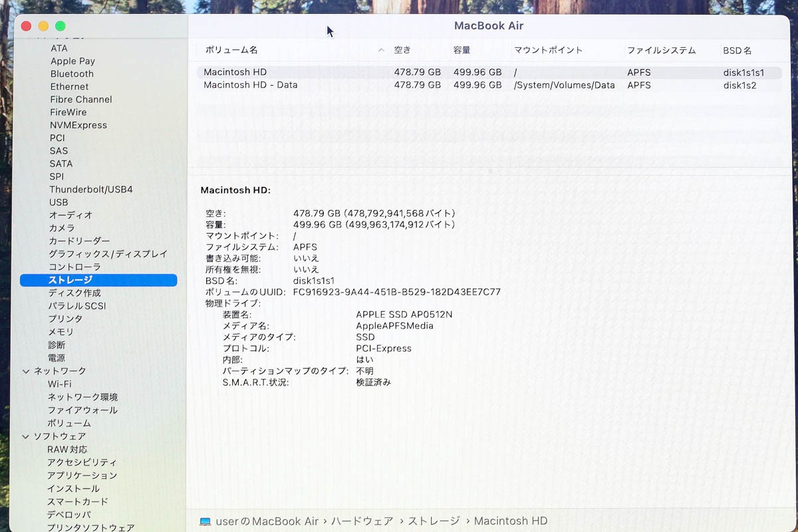Open アプリケーション under software list

(82, 475)
